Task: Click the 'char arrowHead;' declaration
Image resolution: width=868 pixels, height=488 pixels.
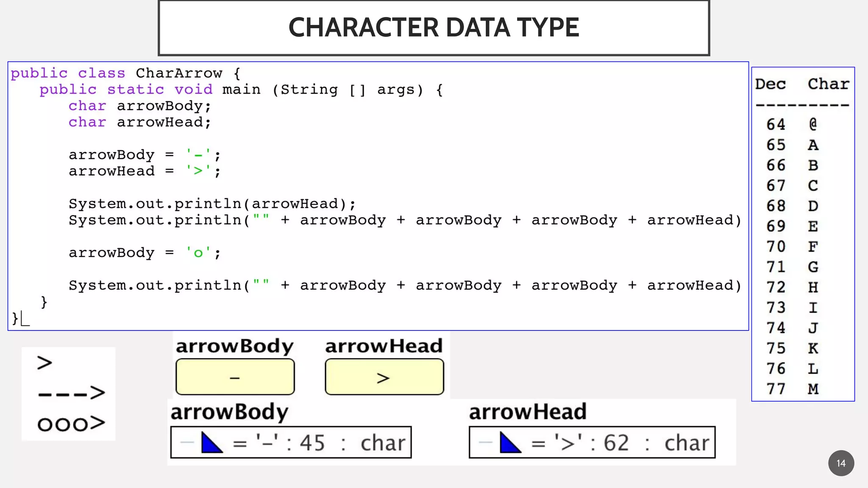Action: point(140,122)
